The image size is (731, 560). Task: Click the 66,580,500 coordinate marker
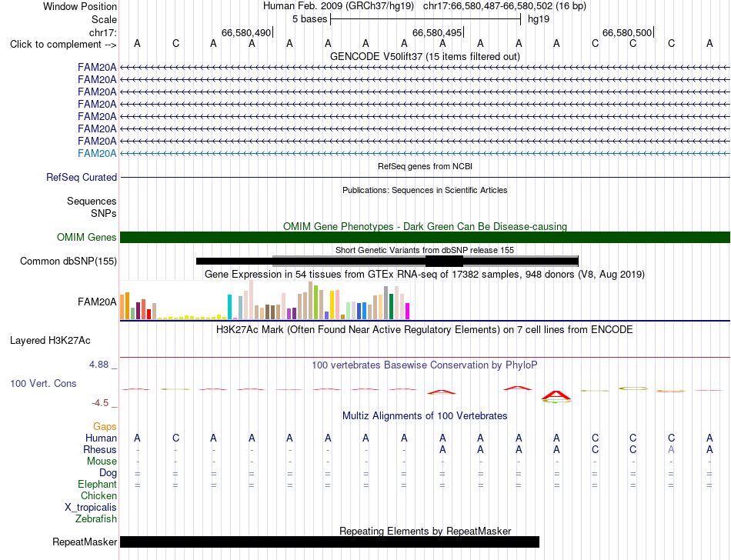click(627, 32)
